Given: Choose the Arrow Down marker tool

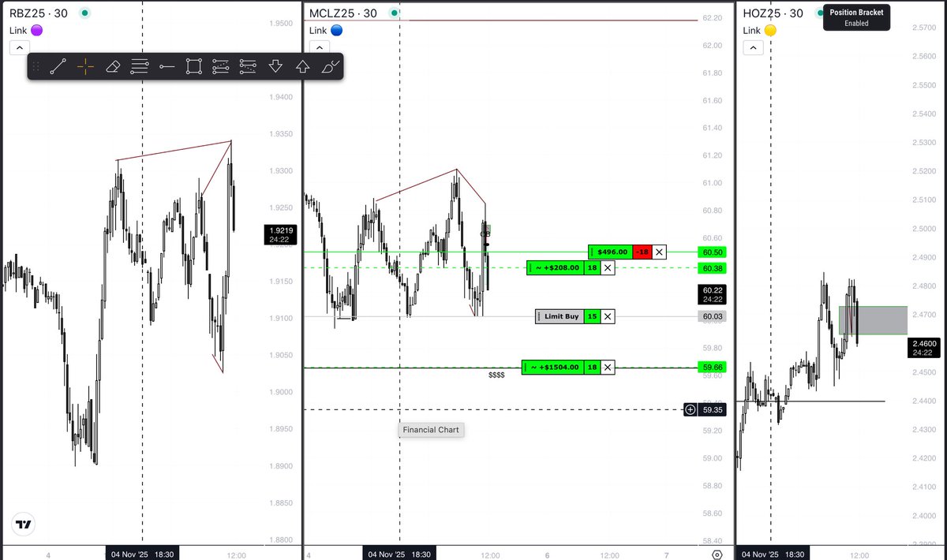Looking at the screenshot, I should [x=276, y=66].
